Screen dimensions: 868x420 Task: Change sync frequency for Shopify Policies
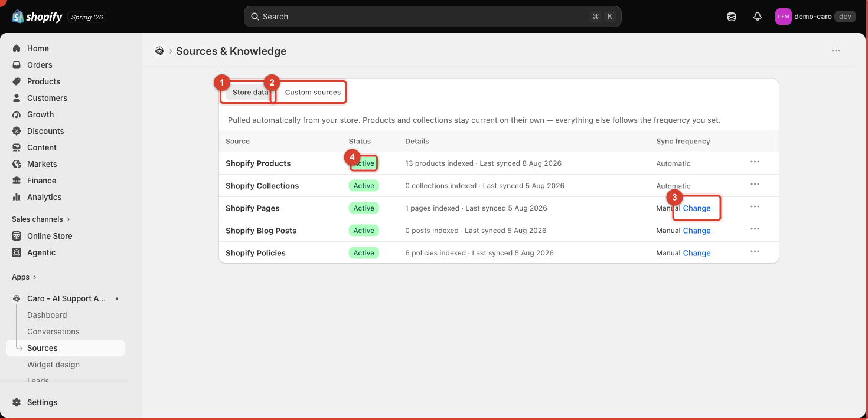pos(697,253)
